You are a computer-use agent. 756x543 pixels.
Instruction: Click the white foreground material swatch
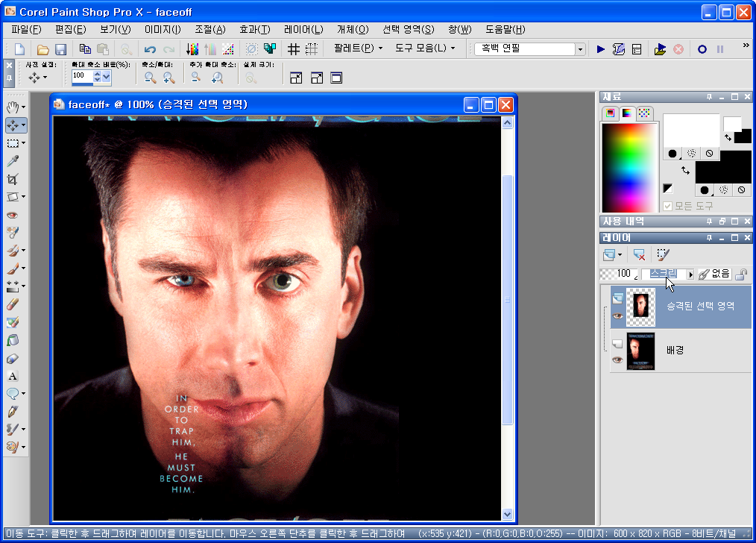click(x=691, y=131)
